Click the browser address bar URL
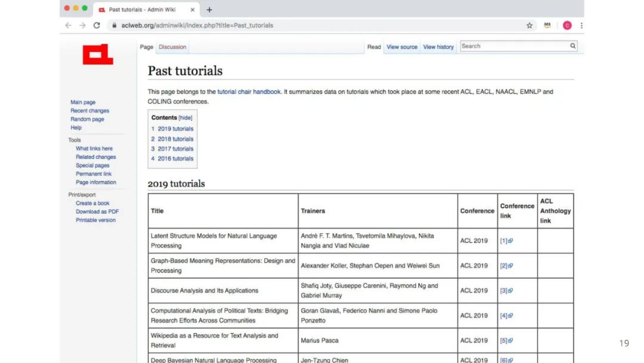This screenshot has width=644, height=363. click(x=197, y=26)
